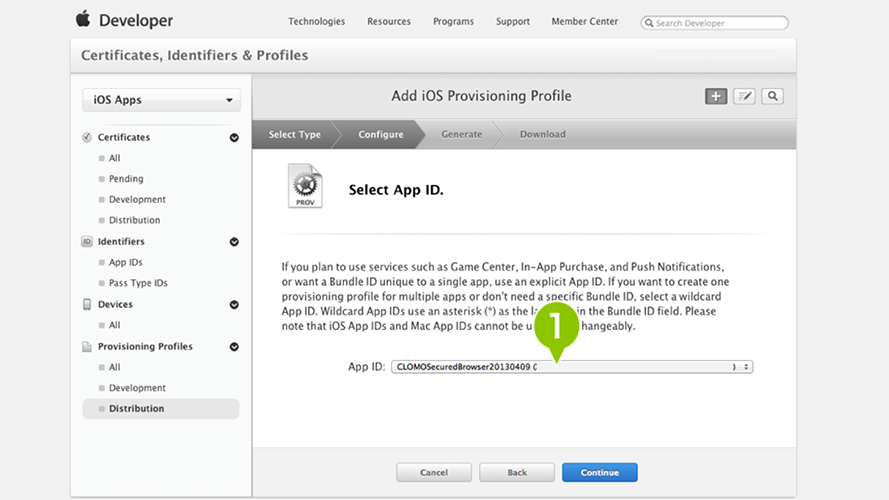Screen dimensions: 889x500
Task: Open the Support menu
Action: [x=513, y=22]
